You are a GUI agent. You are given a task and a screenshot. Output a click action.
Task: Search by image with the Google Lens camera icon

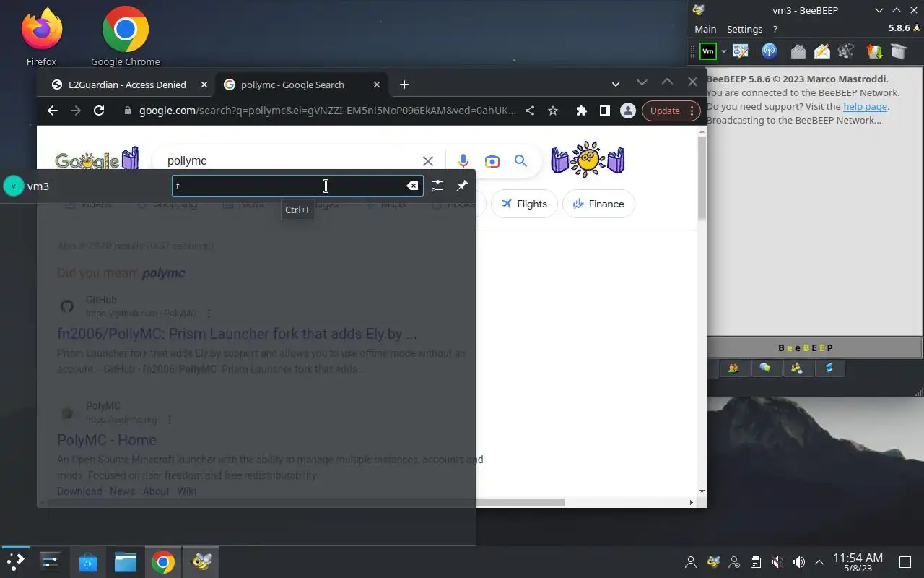pos(492,161)
